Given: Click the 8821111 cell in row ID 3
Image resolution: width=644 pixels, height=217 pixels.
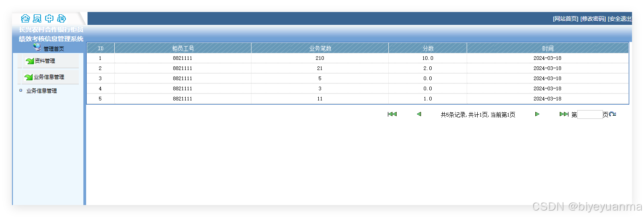Looking at the screenshot, I should point(183,79).
